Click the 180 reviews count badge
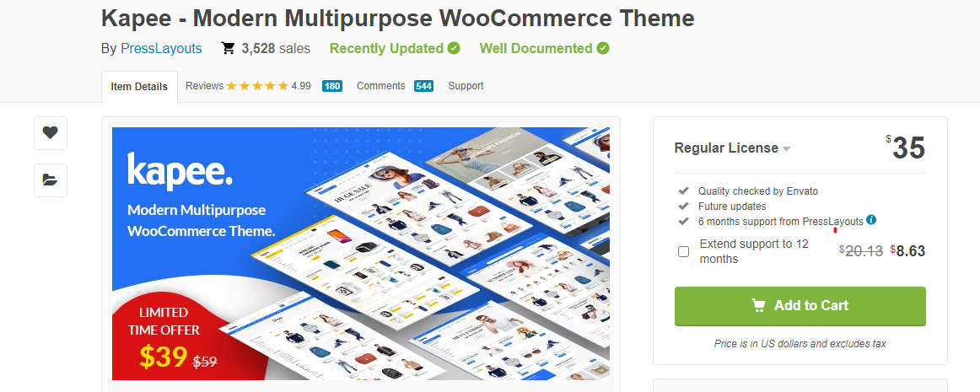 [x=332, y=86]
